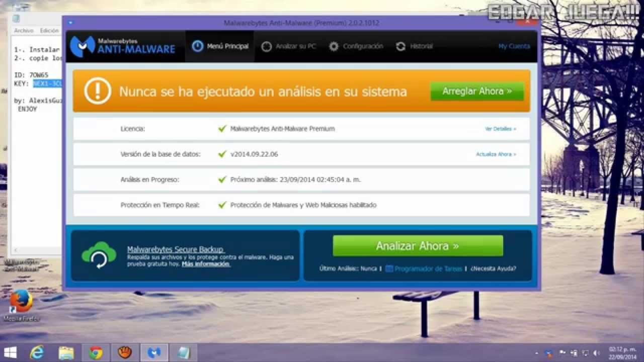644x362 pixels.
Task: Open the Analizar su PC tab
Action: coord(289,46)
